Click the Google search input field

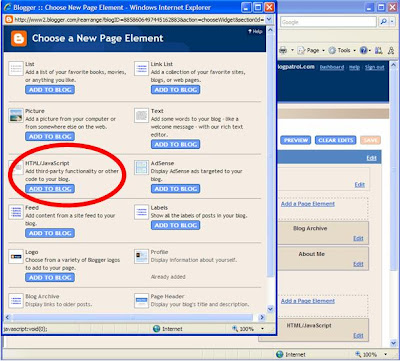coord(328,22)
